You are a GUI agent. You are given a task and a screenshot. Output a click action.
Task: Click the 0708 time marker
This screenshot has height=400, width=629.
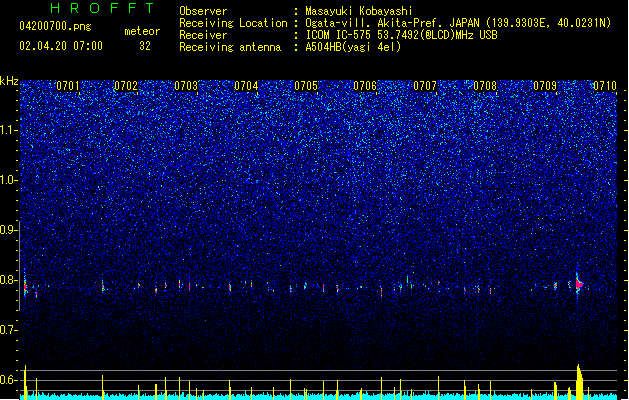pyautogui.click(x=485, y=86)
